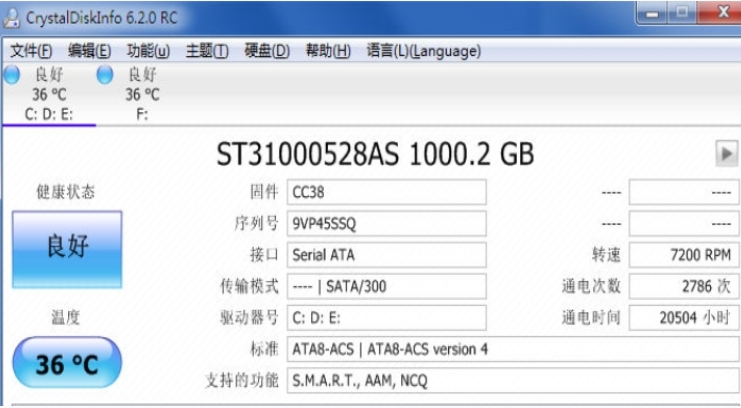
Task: Click rotation speed value 7200 RPM
Action: (684, 255)
